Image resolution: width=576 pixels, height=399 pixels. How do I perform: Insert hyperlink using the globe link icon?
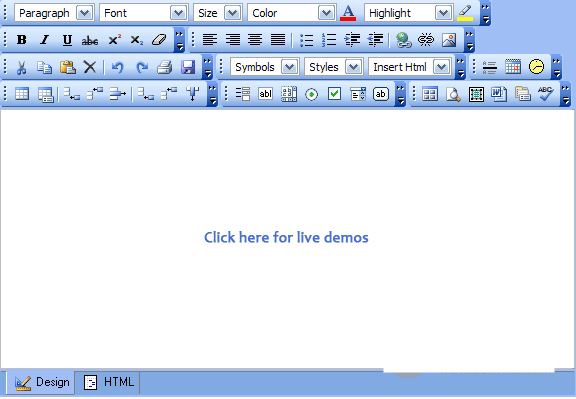[403, 40]
